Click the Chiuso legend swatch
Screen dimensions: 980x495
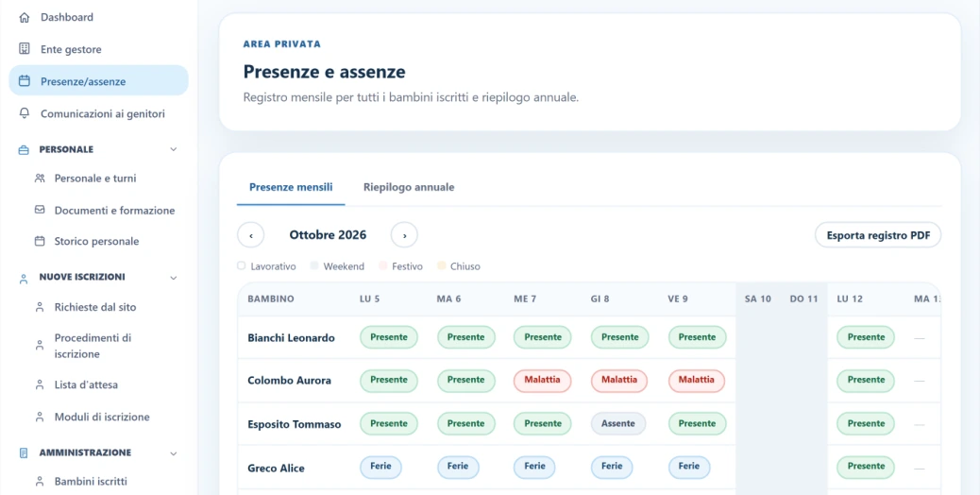point(441,265)
